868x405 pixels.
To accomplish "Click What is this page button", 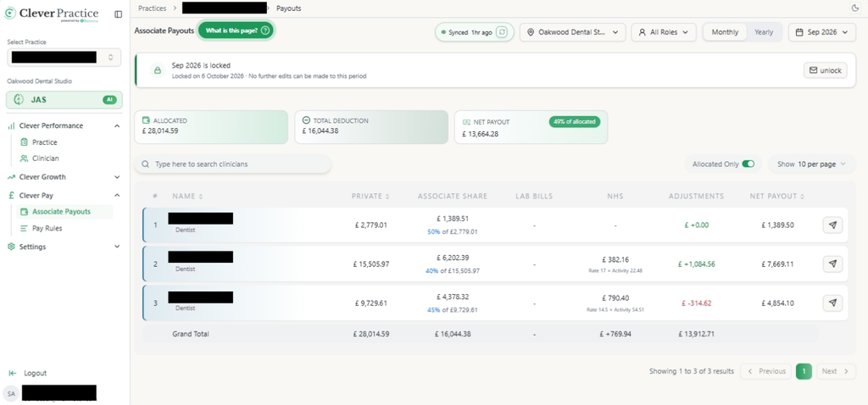I will click(236, 31).
